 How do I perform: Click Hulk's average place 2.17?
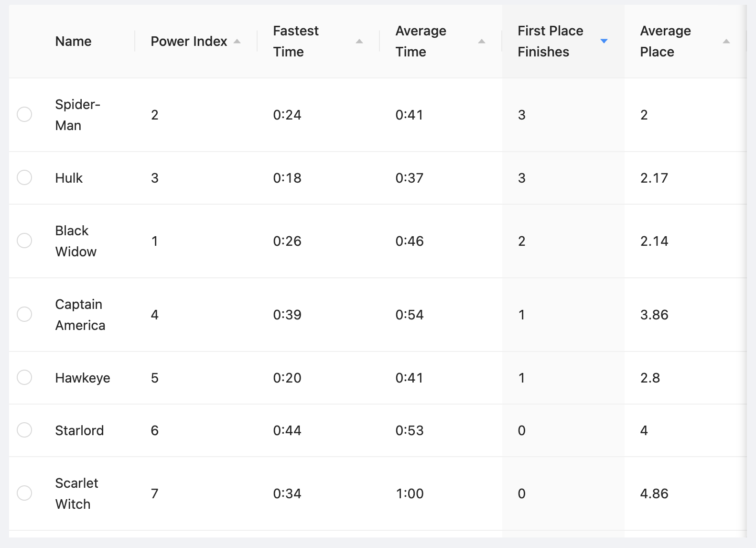[x=654, y=178]
